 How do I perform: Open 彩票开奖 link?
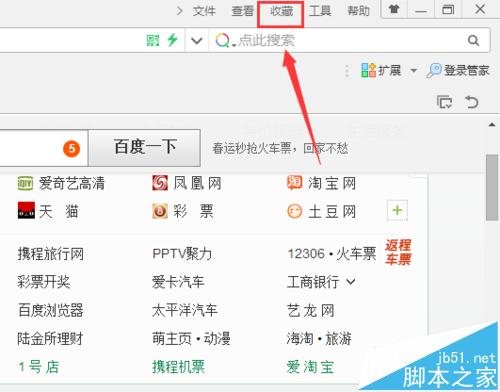tap(44, 282)
